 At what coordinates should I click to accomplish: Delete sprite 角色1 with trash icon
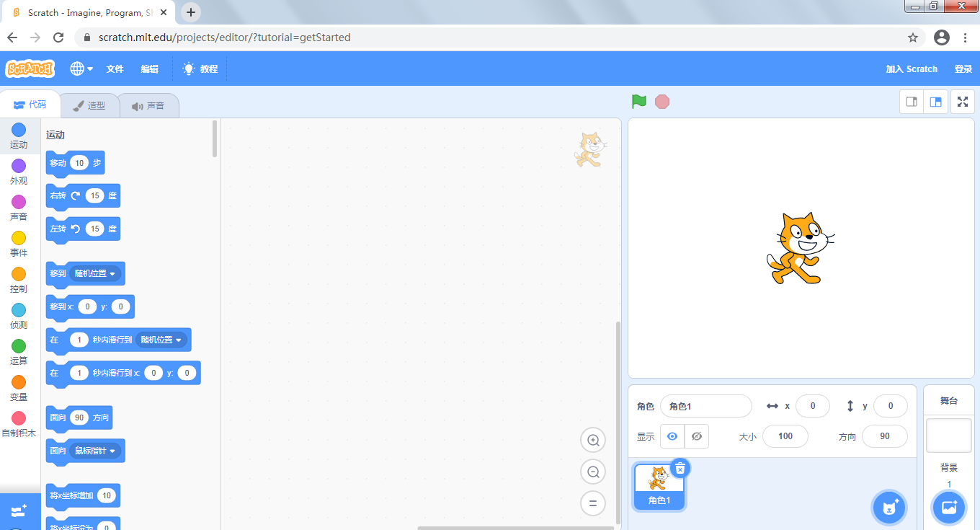click(x=680, y=468)
